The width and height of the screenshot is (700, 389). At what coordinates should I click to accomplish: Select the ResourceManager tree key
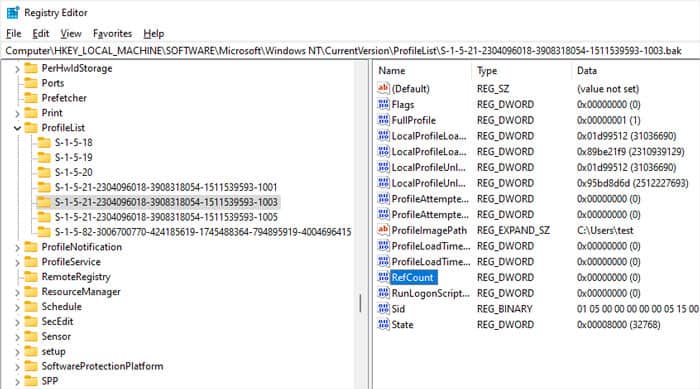tap(81, 292)
